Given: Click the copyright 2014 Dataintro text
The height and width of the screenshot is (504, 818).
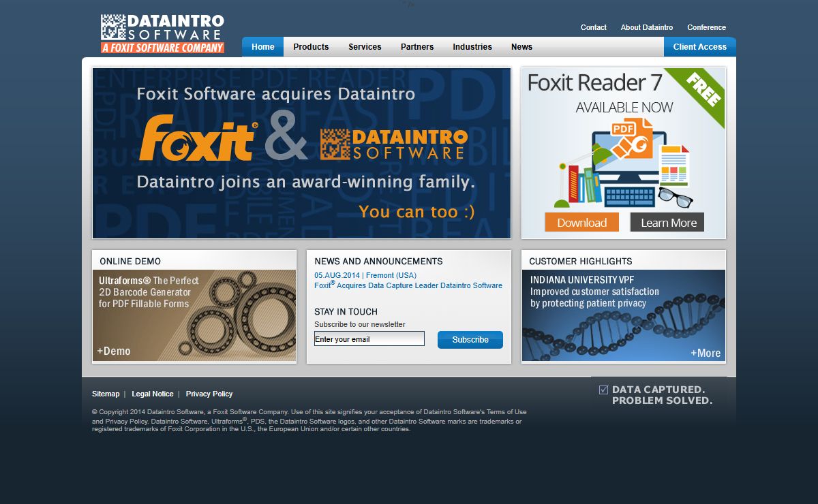Looking at the screenshot, I should pos(309,421).
